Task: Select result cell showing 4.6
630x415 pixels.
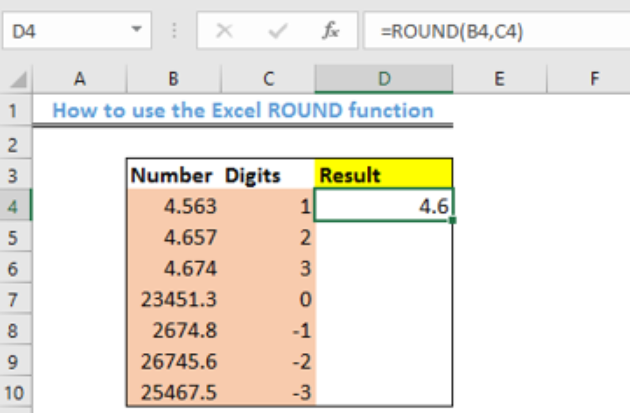Action: 384,205
